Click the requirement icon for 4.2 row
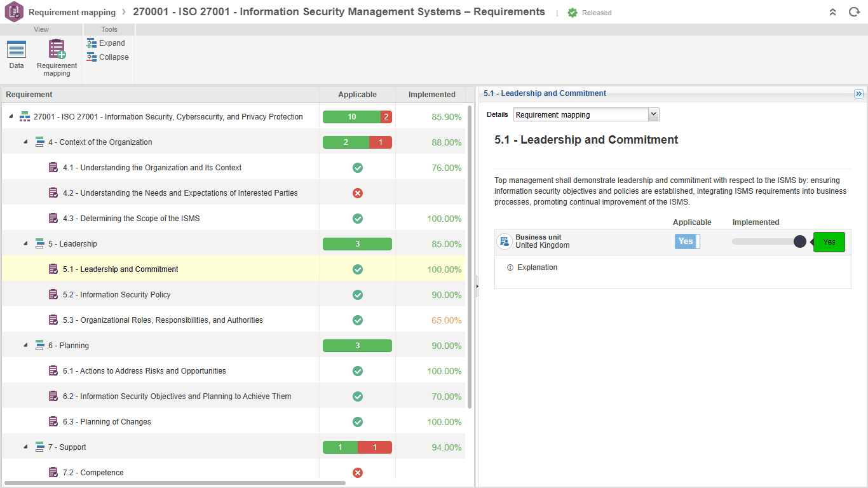The image size is (868, 488). point(54,193)
